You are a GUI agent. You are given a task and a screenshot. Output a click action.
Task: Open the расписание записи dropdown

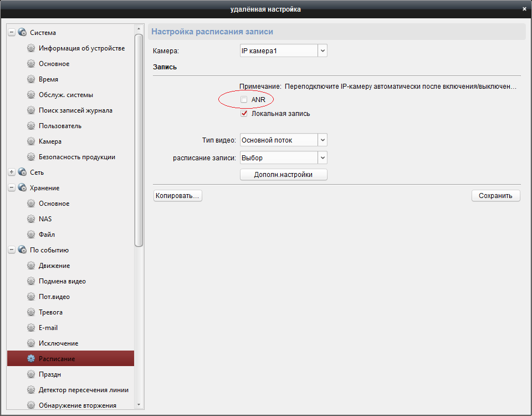click(x=323, y=158)
